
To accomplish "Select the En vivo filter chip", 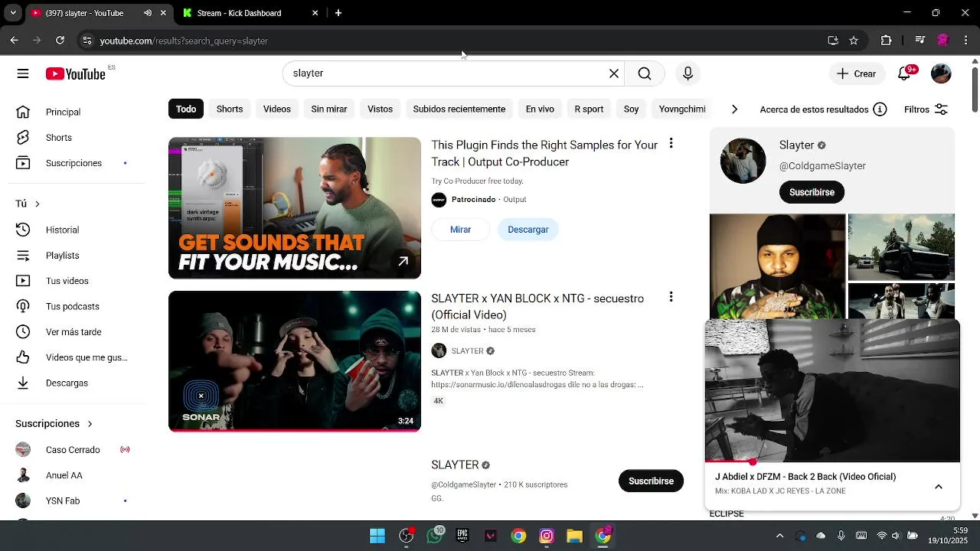I will tap(540, 109).
